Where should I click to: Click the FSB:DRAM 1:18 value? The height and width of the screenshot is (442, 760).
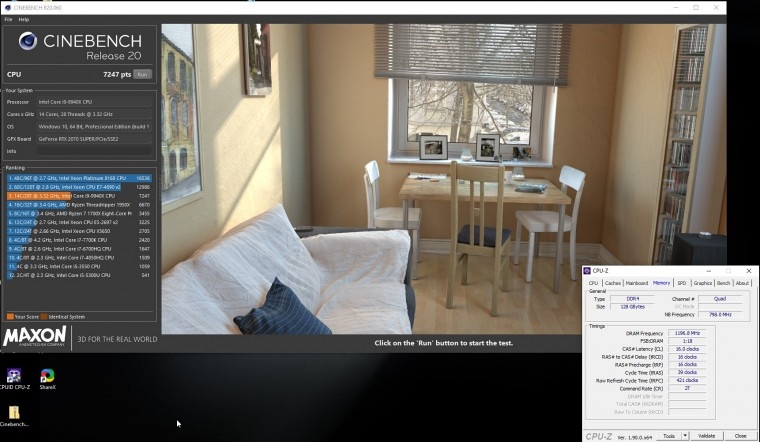pyautogui.click(x=687, y=341)
